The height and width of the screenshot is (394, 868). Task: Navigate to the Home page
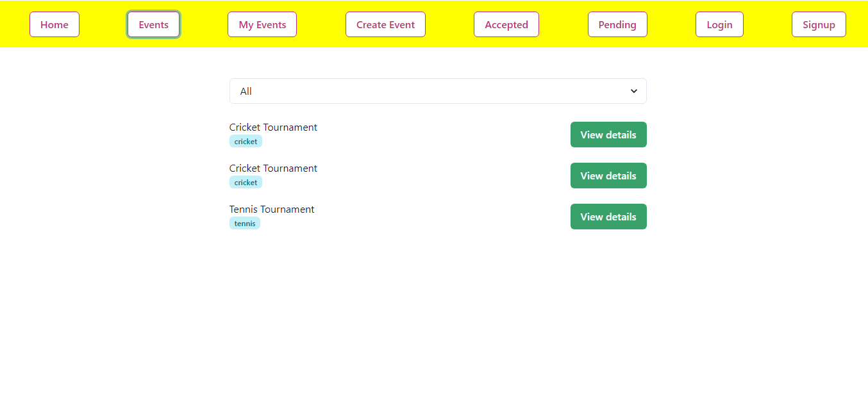pyautogui.click(x=54, y=24)
